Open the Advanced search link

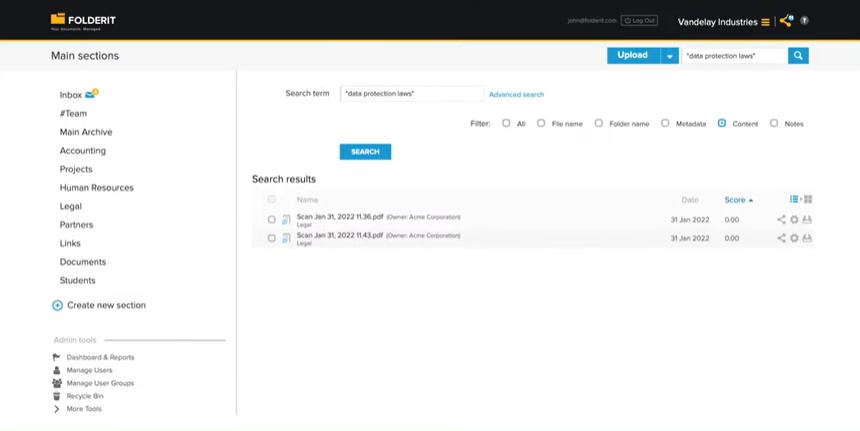point(516,94)
